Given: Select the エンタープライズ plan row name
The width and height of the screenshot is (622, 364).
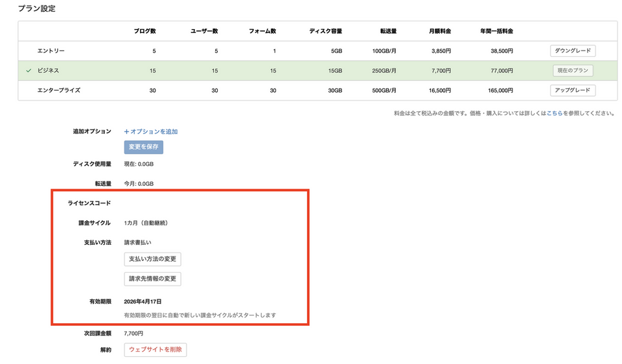Looking at the screenshot, I should coord(59,90).
